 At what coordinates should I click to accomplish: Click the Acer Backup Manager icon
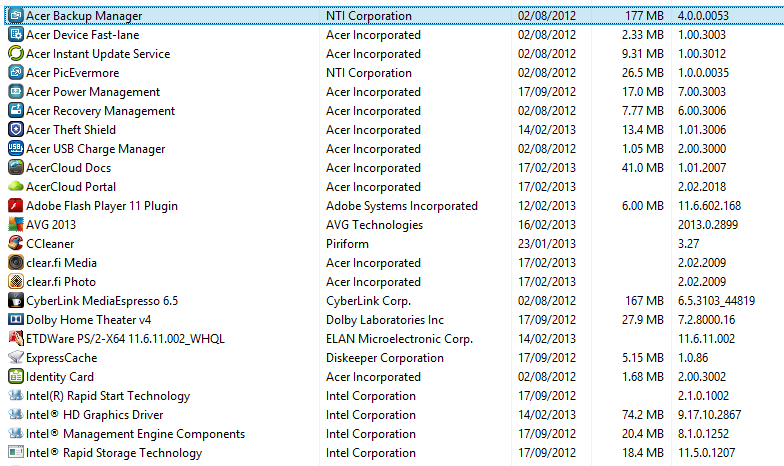click(x=16, y=16)
